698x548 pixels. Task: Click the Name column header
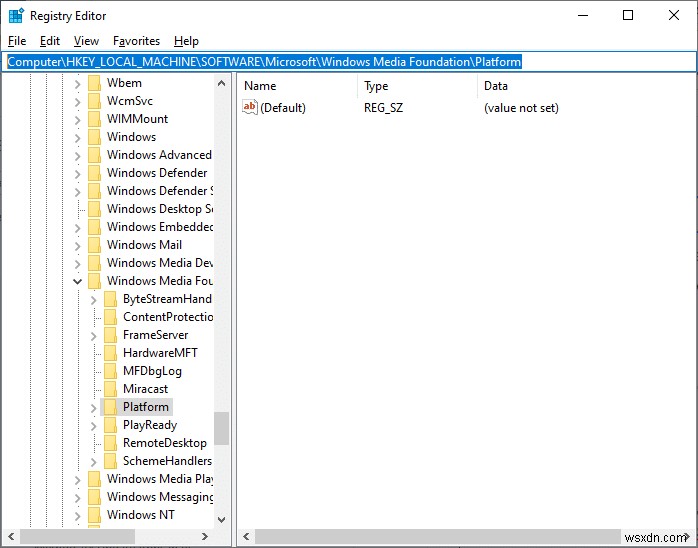pos(297,86)
